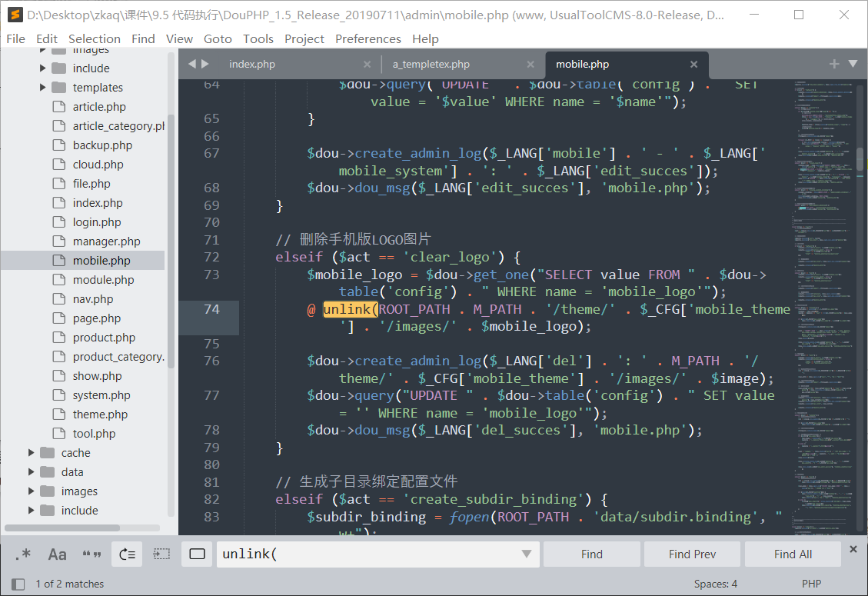The image size is (868, 596).
Task: Close the a_templetex.php tab
Action: pyautogui.click(x=530, y=65)
